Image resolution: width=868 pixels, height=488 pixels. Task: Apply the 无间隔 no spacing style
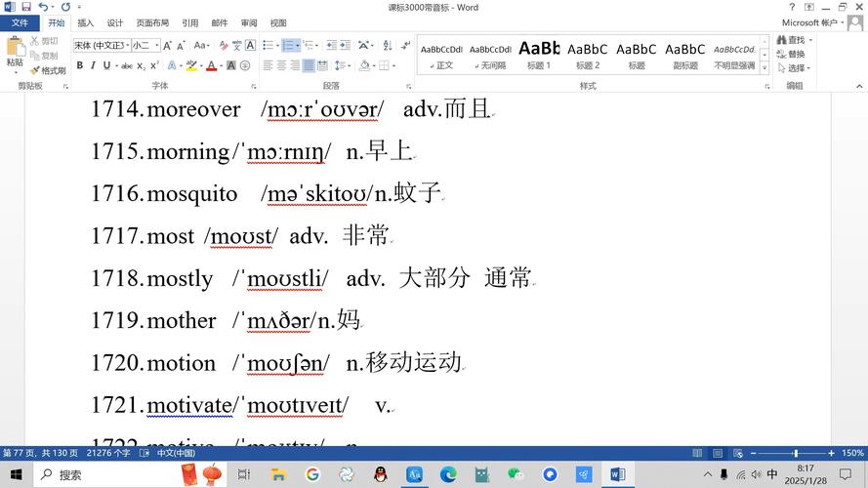(490, 55)
